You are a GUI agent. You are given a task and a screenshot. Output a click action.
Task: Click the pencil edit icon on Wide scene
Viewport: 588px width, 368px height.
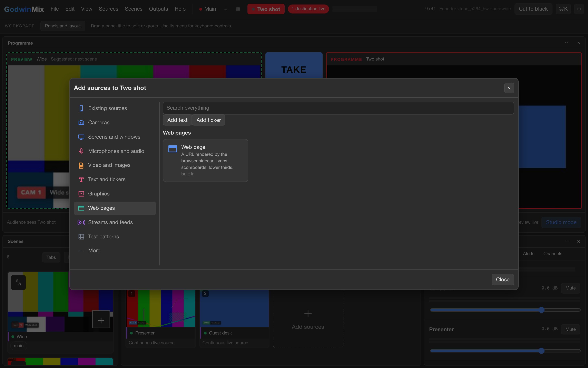tap(18, 282)
